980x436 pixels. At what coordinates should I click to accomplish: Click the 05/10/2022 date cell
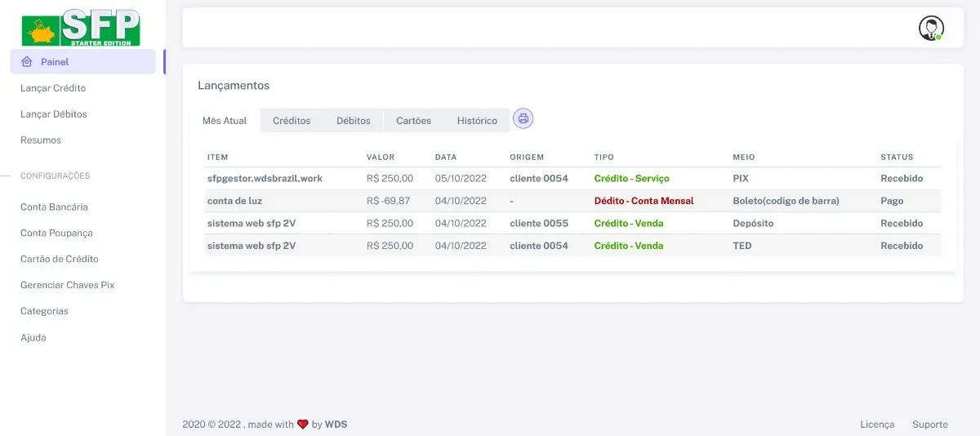coord(461,178)
